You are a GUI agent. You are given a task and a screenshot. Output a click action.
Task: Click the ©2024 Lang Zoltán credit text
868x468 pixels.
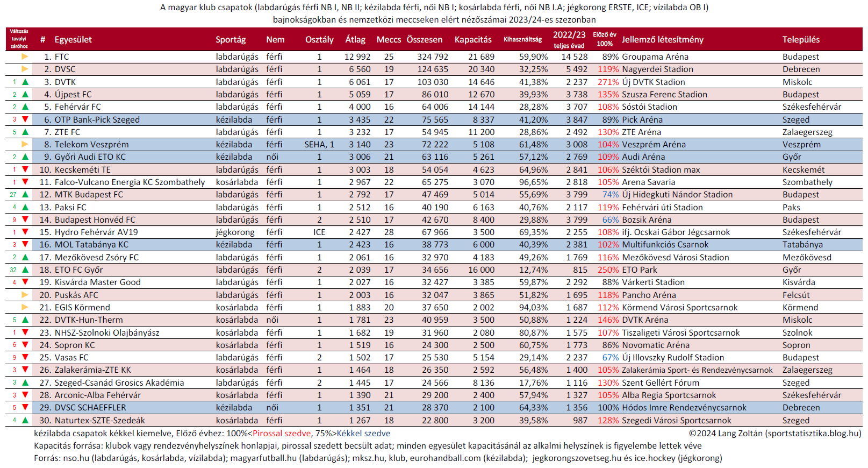click(775, 433)
